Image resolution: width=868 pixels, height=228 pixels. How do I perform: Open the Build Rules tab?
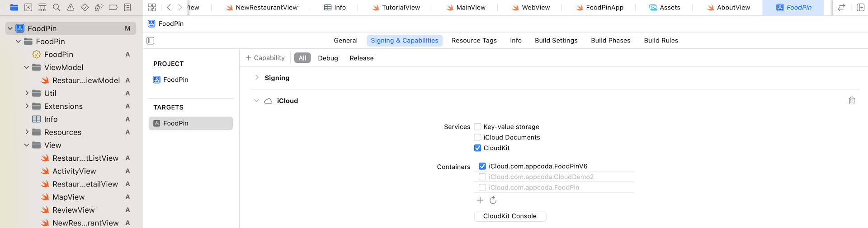tap(661, 41)
